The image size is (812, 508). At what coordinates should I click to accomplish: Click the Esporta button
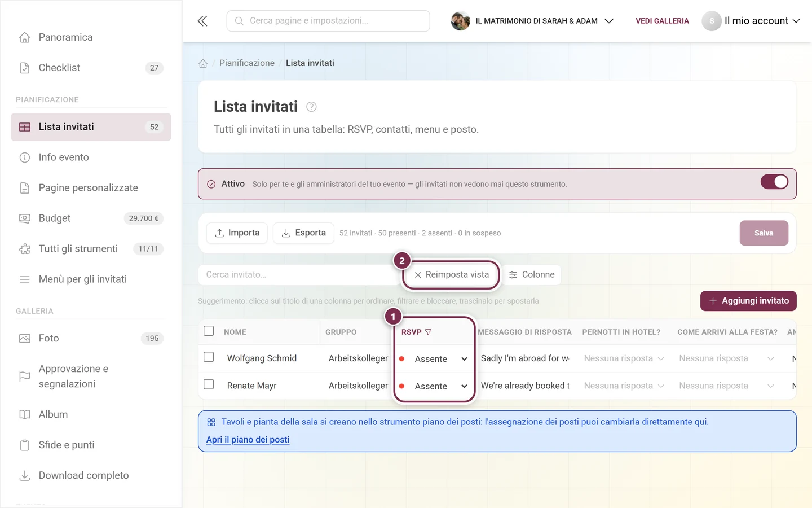303,233
